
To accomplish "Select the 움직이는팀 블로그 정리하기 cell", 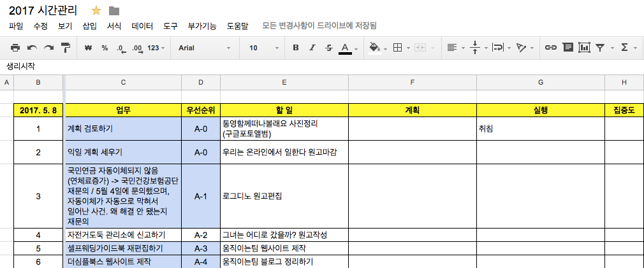I will click(284, 262).
